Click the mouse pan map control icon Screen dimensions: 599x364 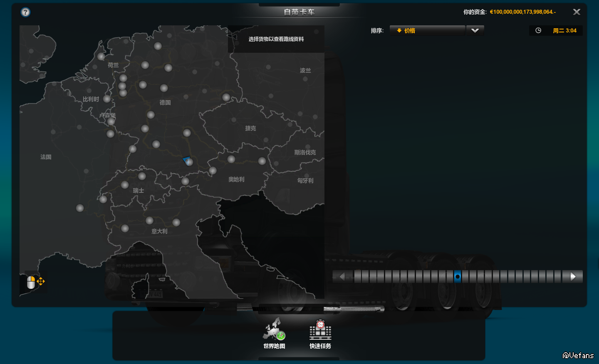point(35,282)
